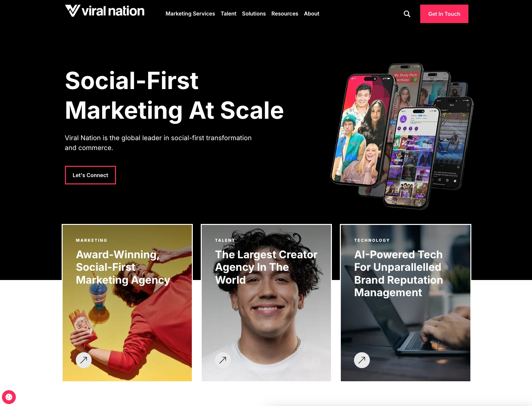Click the Viral Nation logo
This screenshot has width=532, height=406.
click(104, 11)
